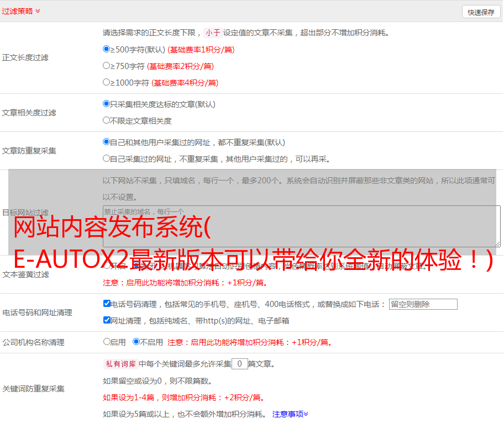
Task: Click the 私有词库 tag label
Action: pos(120,364)
